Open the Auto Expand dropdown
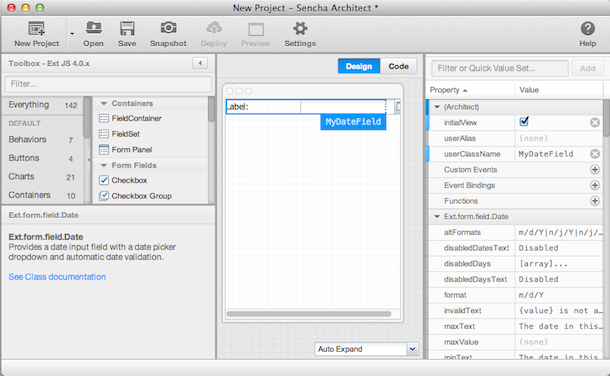The width and height of the screenshot is (610, 376). pyautogui.click(x=412, y=349)
